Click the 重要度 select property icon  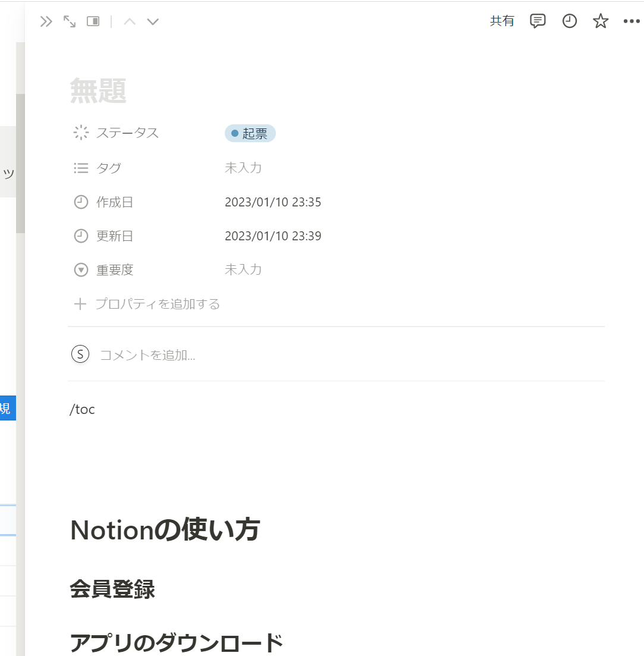click(81, 270)
